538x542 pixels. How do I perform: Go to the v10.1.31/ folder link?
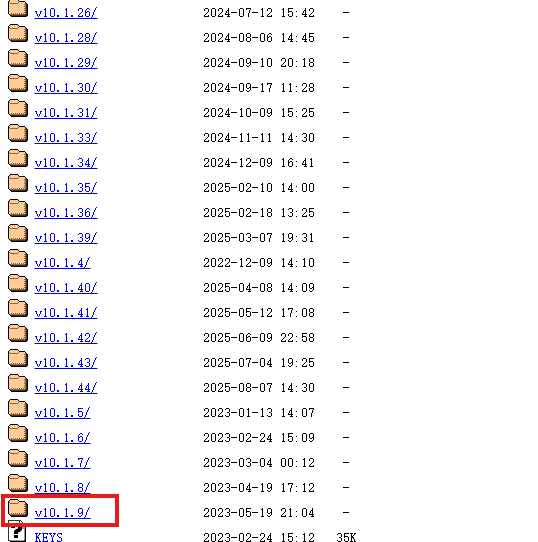[66, 113]
